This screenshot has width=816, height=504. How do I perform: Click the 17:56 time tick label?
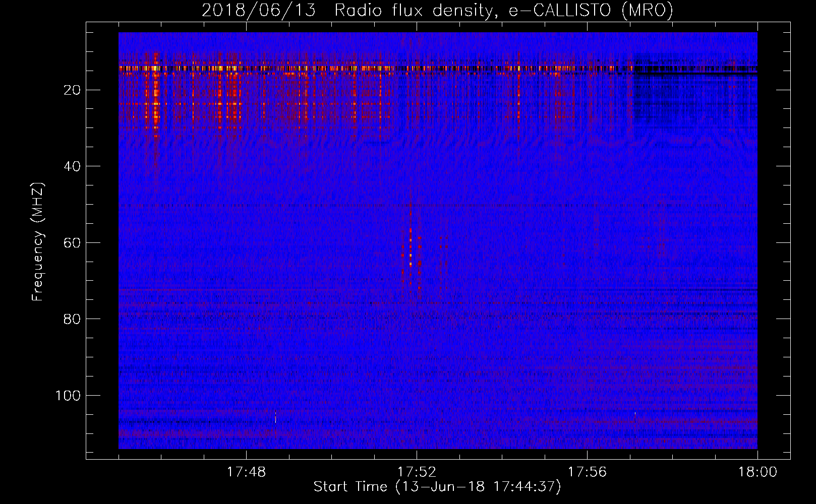coord(587,472)
